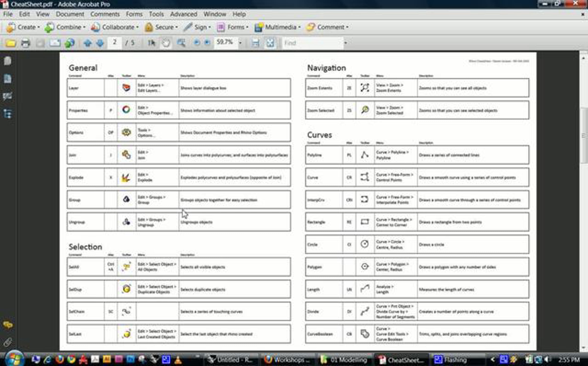Open the Windows Start button

[x=14, y=359]
